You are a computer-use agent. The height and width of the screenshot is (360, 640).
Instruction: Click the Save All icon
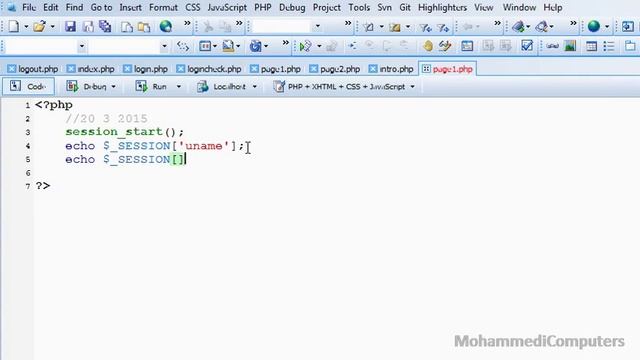tap(105, 27)
